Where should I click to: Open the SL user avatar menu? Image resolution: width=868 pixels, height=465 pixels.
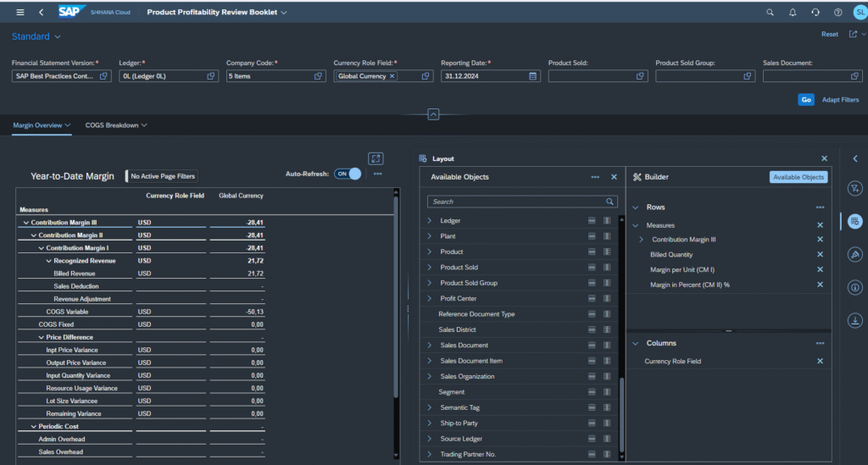point(860,12)
